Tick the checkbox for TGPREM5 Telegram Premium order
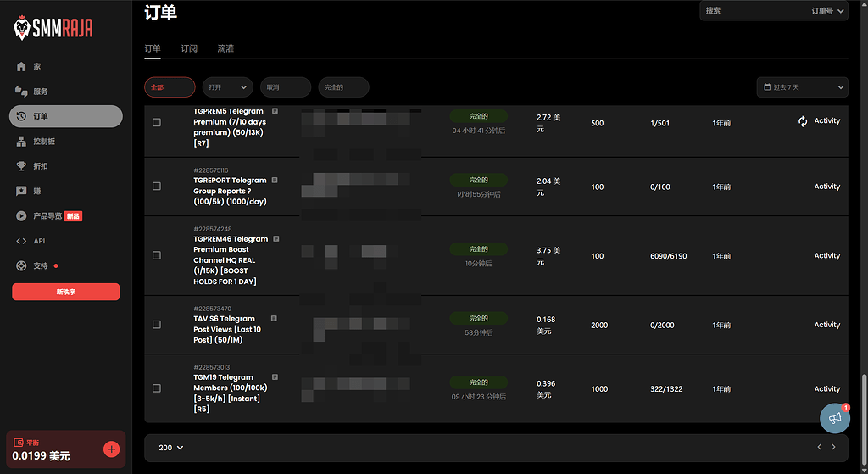The height and width of the screenshot is (474, 868). coord(157,122)
